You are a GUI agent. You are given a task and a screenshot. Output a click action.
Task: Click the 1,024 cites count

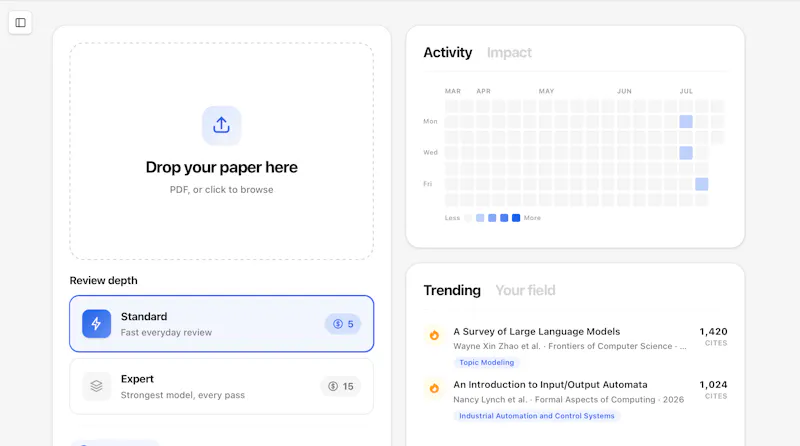coord(713,385)
